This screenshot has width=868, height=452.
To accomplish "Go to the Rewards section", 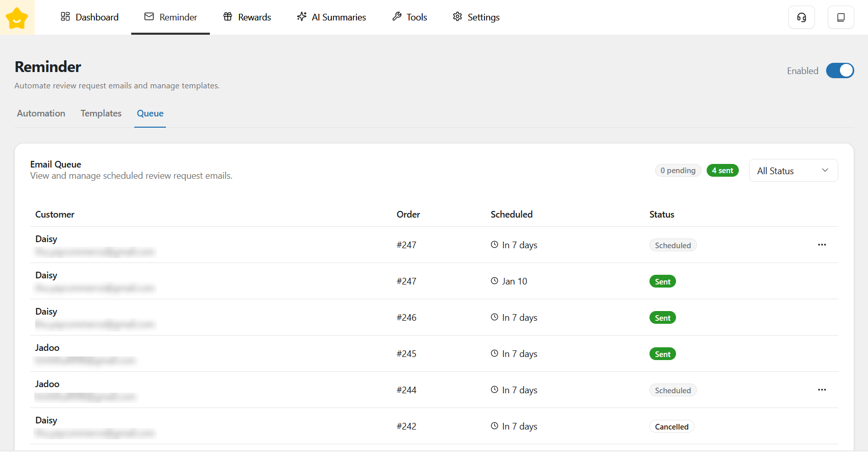I will [247, 17].
